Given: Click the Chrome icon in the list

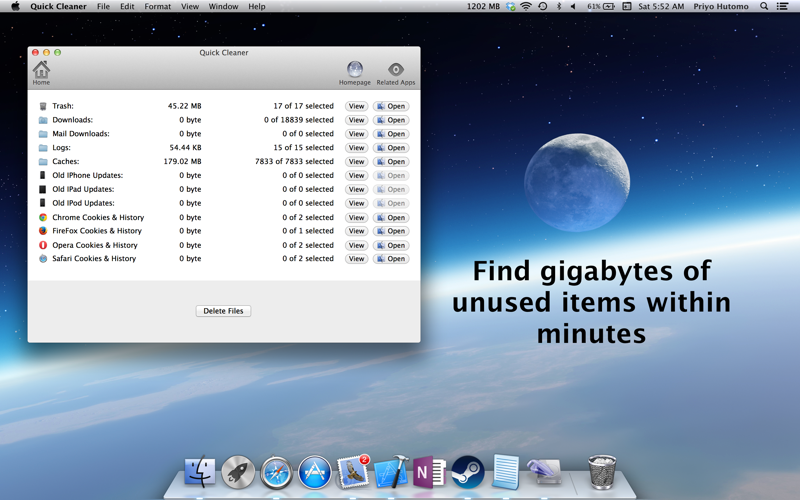Looking at the screenshot, I should pos(43,217).
